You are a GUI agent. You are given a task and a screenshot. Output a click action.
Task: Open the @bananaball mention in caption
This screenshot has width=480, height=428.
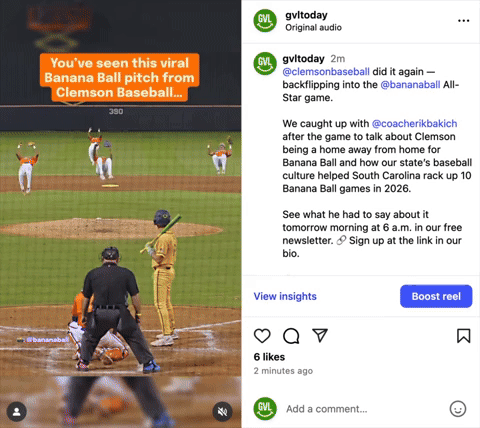click(410, 85)
